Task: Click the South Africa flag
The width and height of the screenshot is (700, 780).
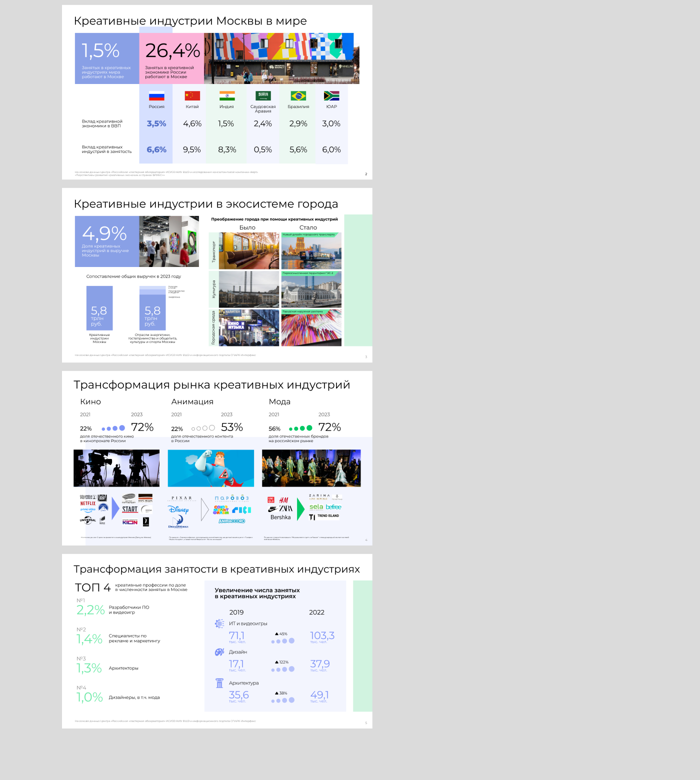Action: point(331,96)
